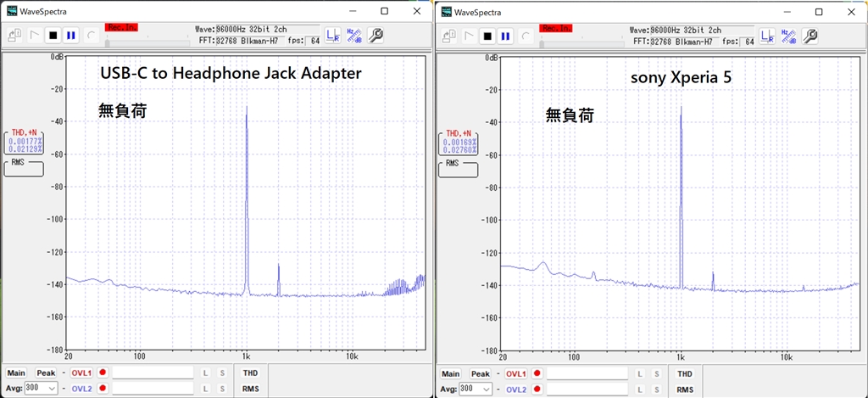868x398 pixels.
Task: Click THD button at bottom of left window
Action: tap(250, 373)
